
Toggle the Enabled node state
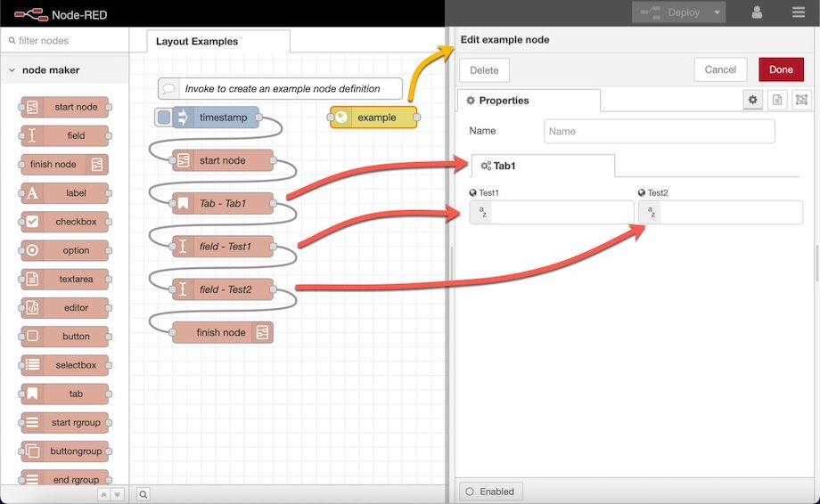(490, 492)
